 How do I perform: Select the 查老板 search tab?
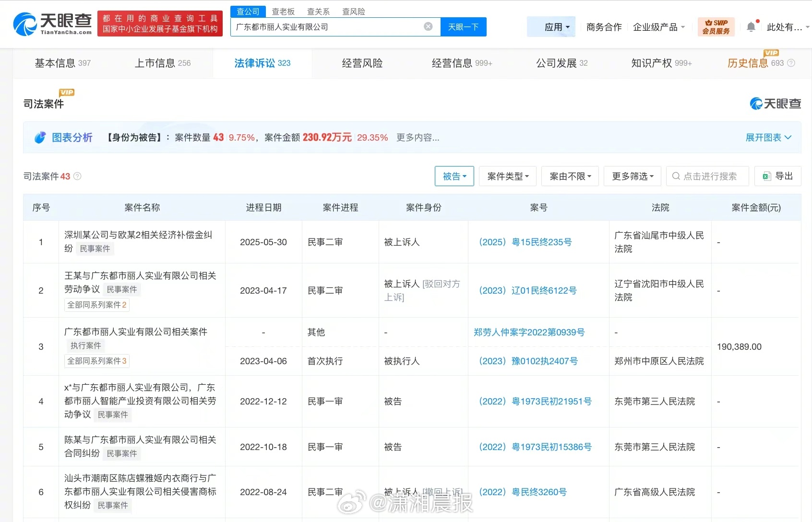(283, 12)
